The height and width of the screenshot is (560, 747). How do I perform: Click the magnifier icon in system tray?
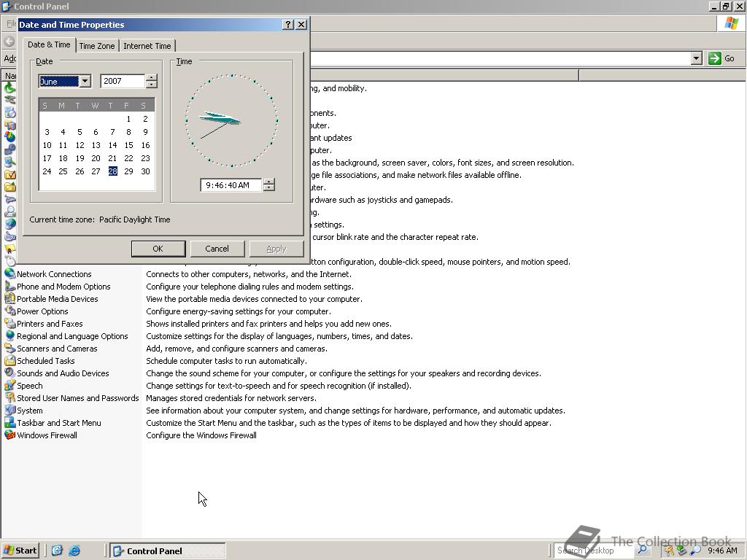pos(696,551)
